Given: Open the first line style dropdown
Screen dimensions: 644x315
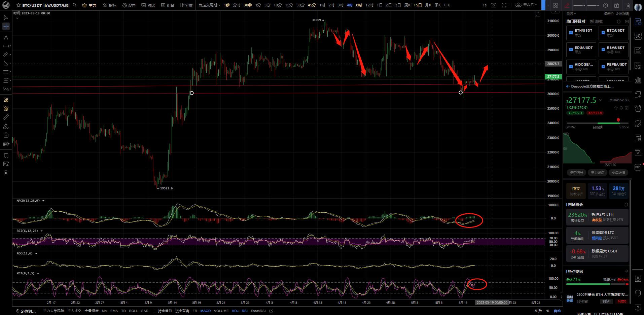Looking at the screenshot, I should tap(579, 5).
